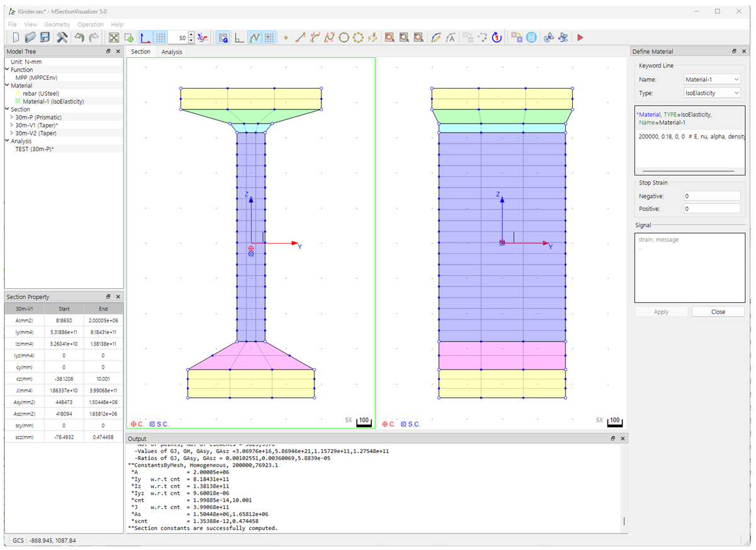Click the third region selection tool icon
Viewport: 756px width, 550px height.
pos(419,38)
